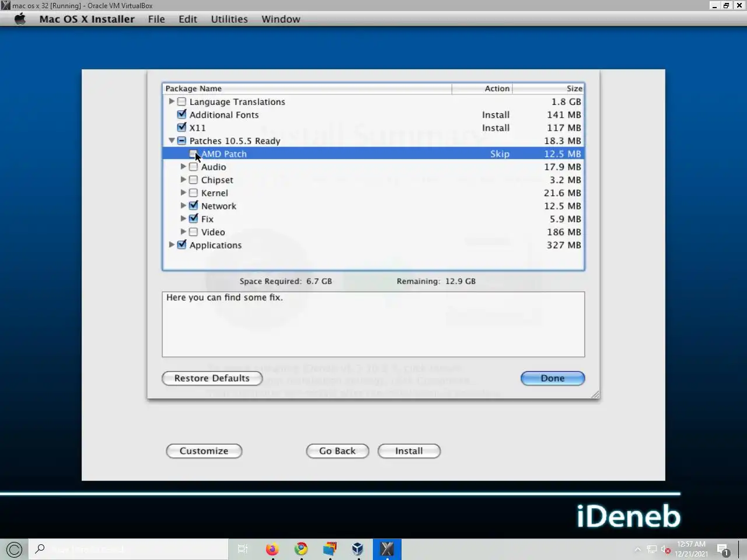Uncheck the Fix package checkbox

[x=193, y=219]
